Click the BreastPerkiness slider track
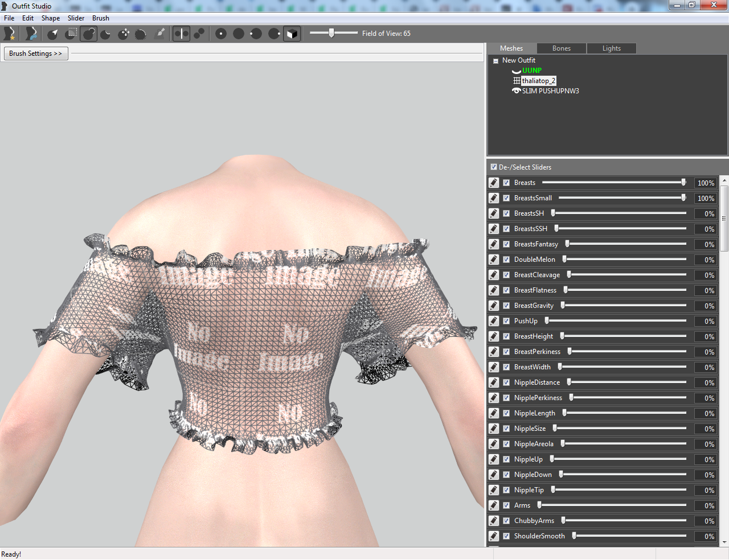Screen dimensions: 729x560 tap(626, 352)
